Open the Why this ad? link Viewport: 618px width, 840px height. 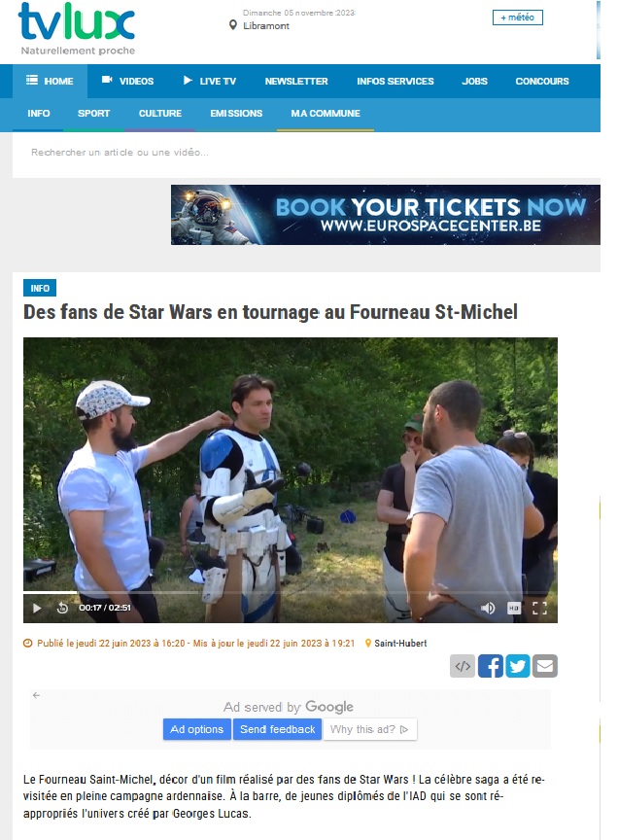pyautogui.click(x=369, y=729)
